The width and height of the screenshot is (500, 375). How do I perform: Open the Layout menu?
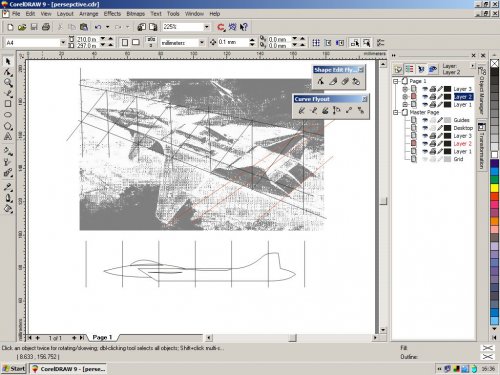pos(65,14)
